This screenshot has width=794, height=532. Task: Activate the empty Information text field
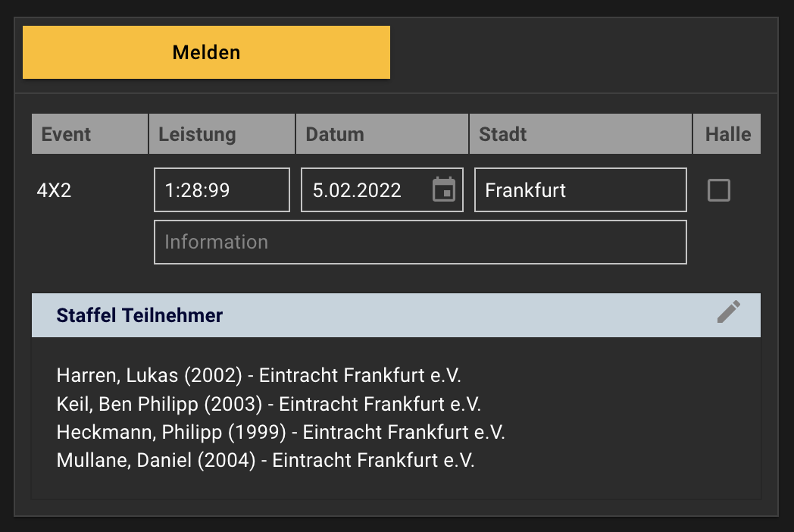[420, 243]
